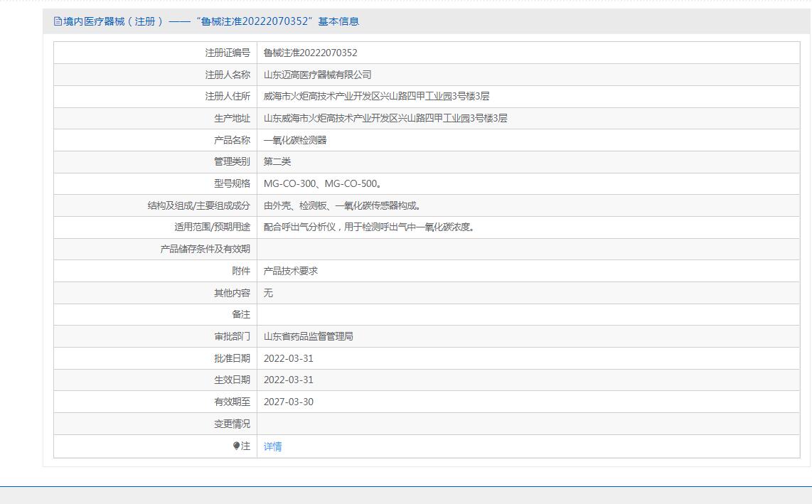Screen dimensions: 812x504
Task: Click model value MG-CO-300、MG-CO-500
Action: pos(323,183)
